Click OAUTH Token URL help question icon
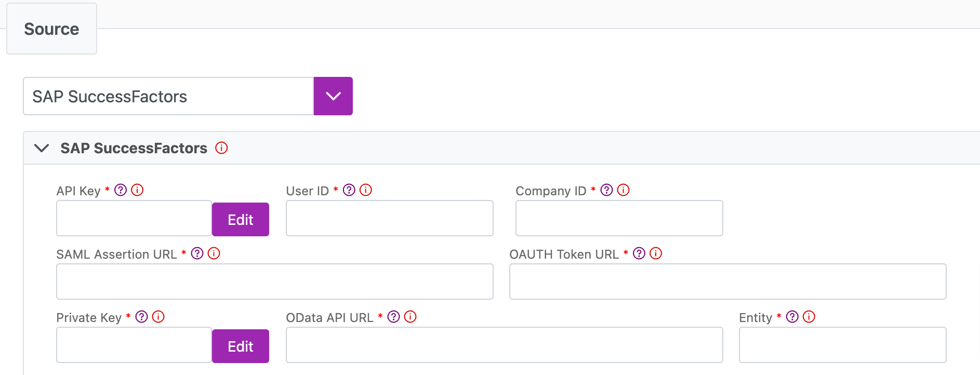 pyautogui.click(x=639, y=253)
